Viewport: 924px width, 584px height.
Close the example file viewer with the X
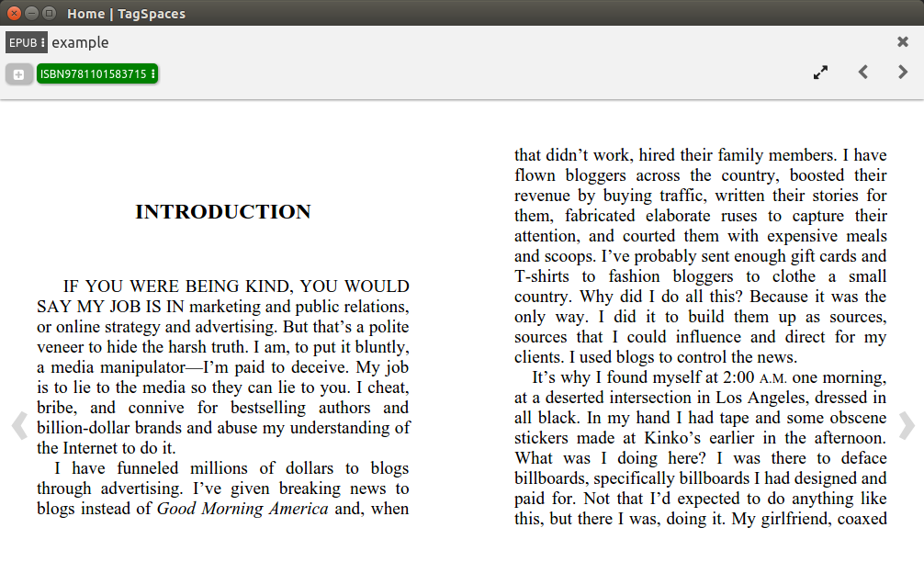(902, 41)
